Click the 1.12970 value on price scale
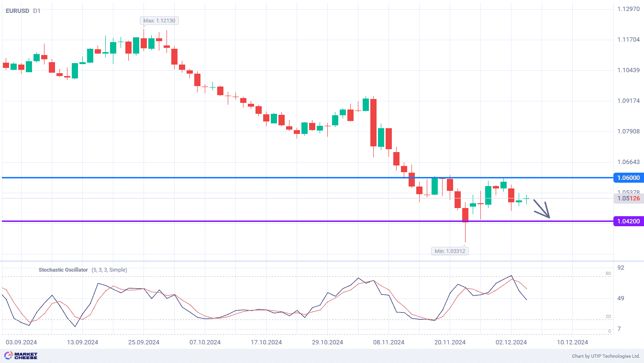The height and width of the screenshot is (363, 644). (x=628, y=9)
